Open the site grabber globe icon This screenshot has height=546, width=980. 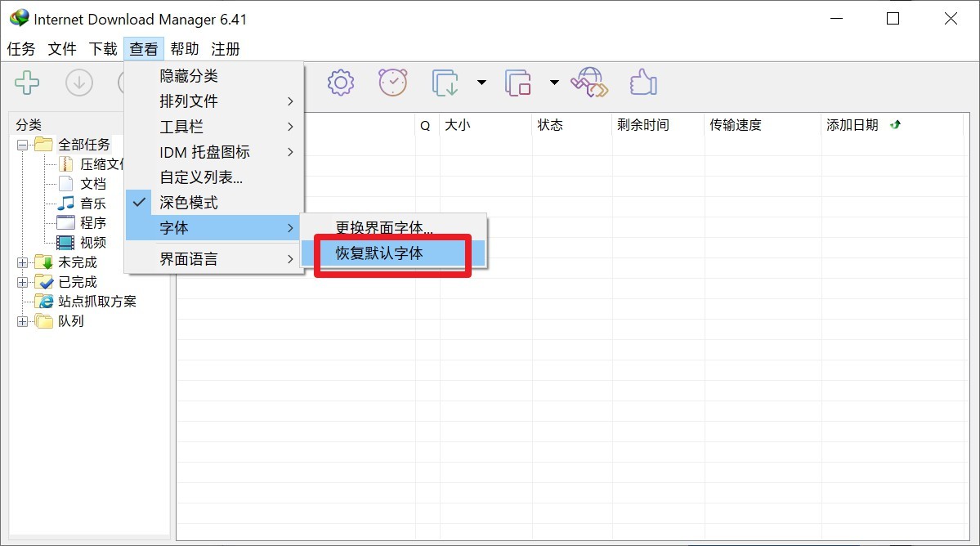[x=589, y=83]
